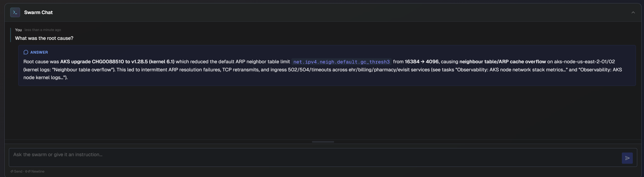
Task: Click the 'You' sender label
Action: (18, 30)
